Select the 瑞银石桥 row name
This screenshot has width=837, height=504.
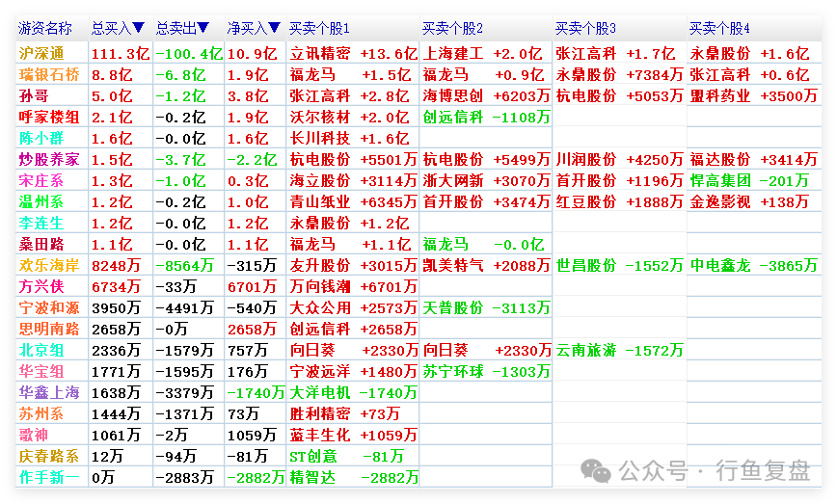pos(49,74)
